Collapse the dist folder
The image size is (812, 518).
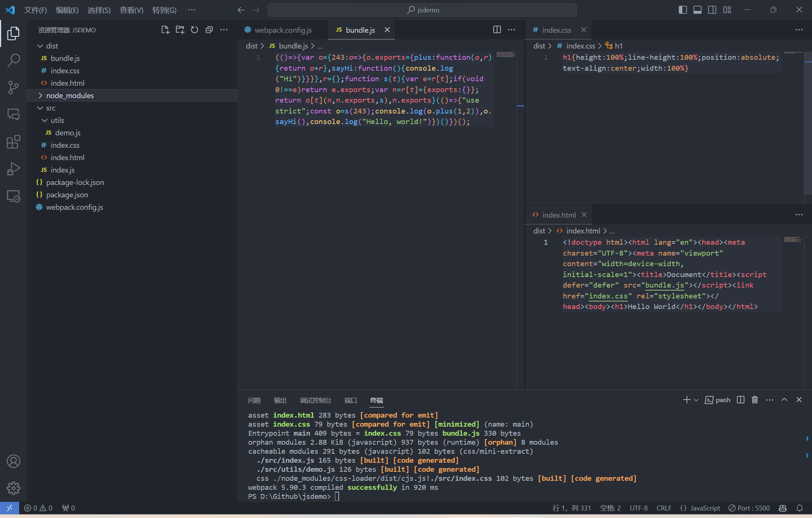pyautogui.click(x=52, y=46)
